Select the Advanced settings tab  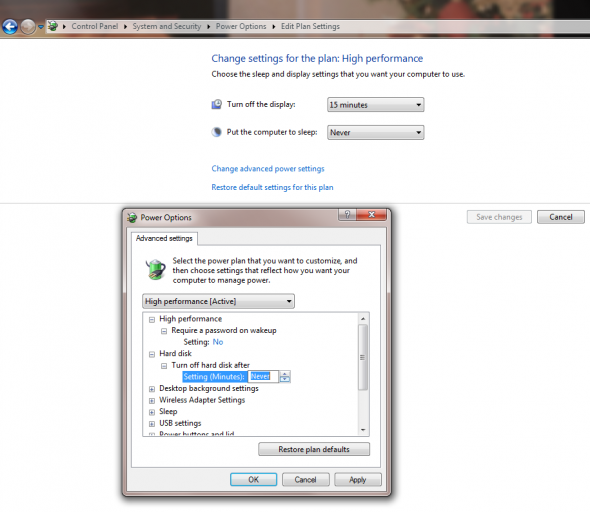click(x=164, y=238)
